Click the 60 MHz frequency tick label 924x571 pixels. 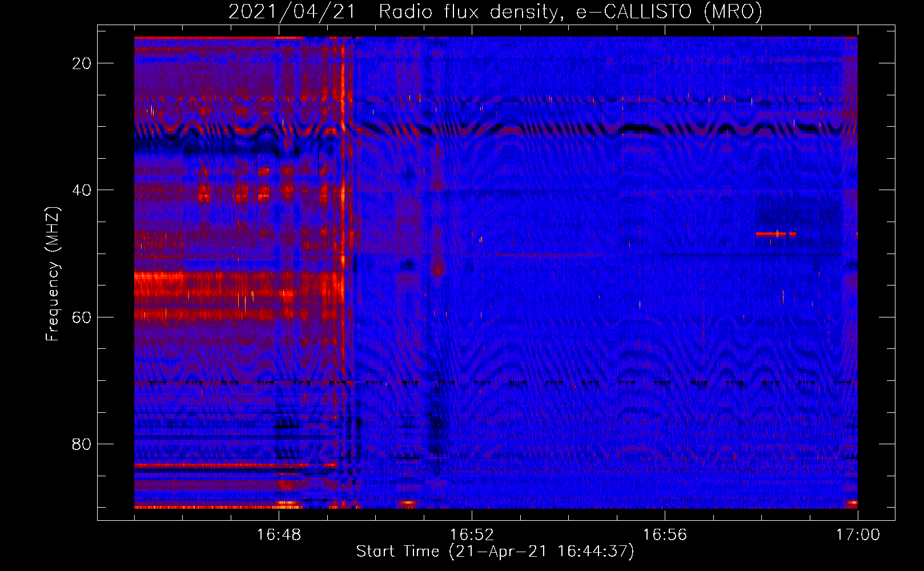(82, 317)
